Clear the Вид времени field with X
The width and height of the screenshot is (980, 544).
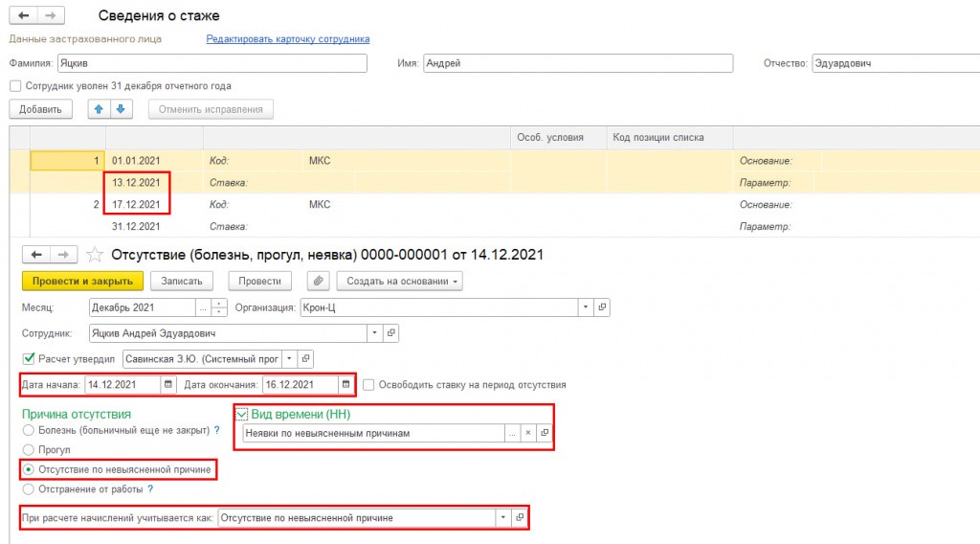coord(527,433)
